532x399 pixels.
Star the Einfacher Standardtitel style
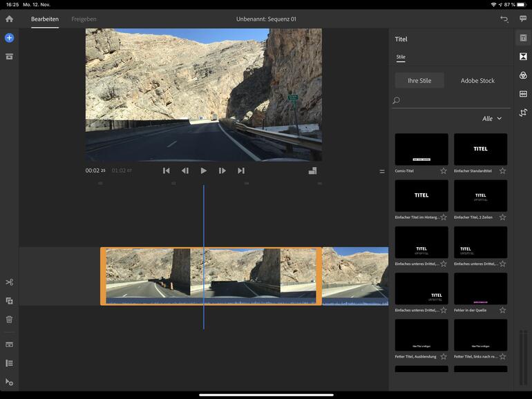(x=502, y=171)
